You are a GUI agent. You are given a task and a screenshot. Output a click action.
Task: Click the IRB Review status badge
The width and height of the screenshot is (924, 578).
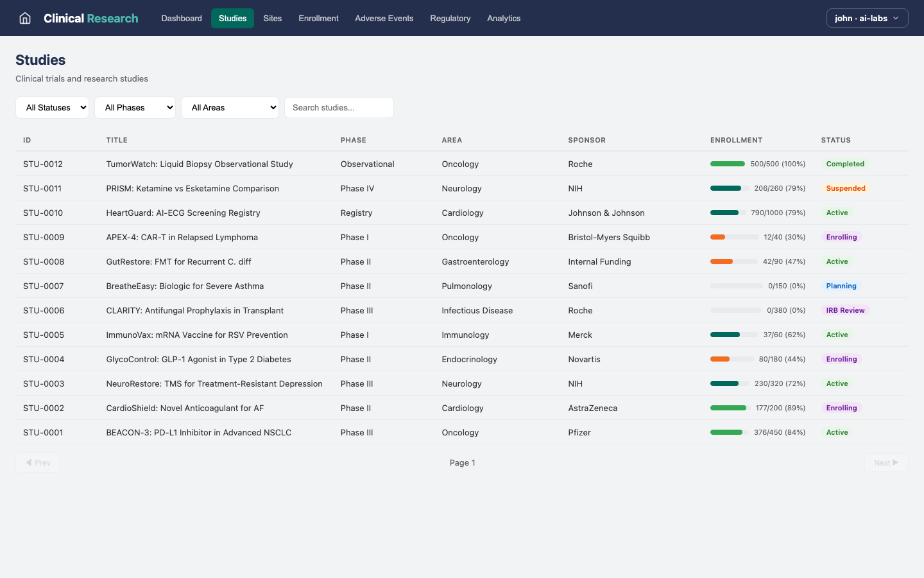click(x=844, y=311)
